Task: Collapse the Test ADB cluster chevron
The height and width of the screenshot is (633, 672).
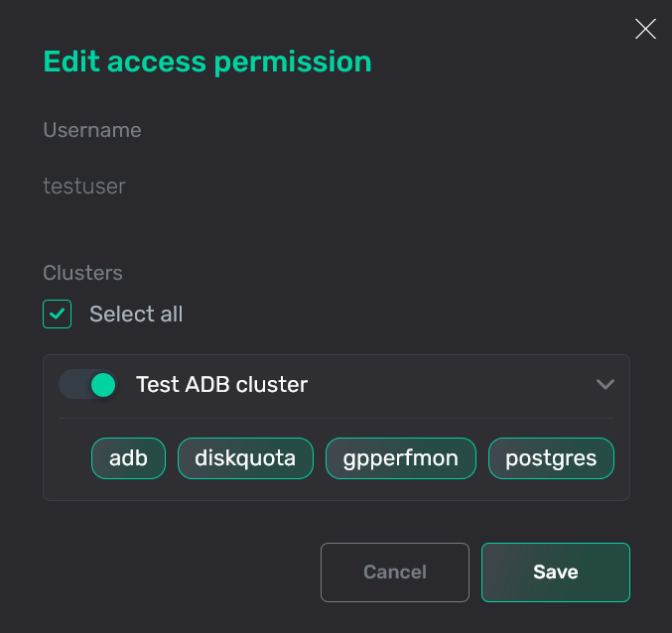Action: (x=605, y=384)
